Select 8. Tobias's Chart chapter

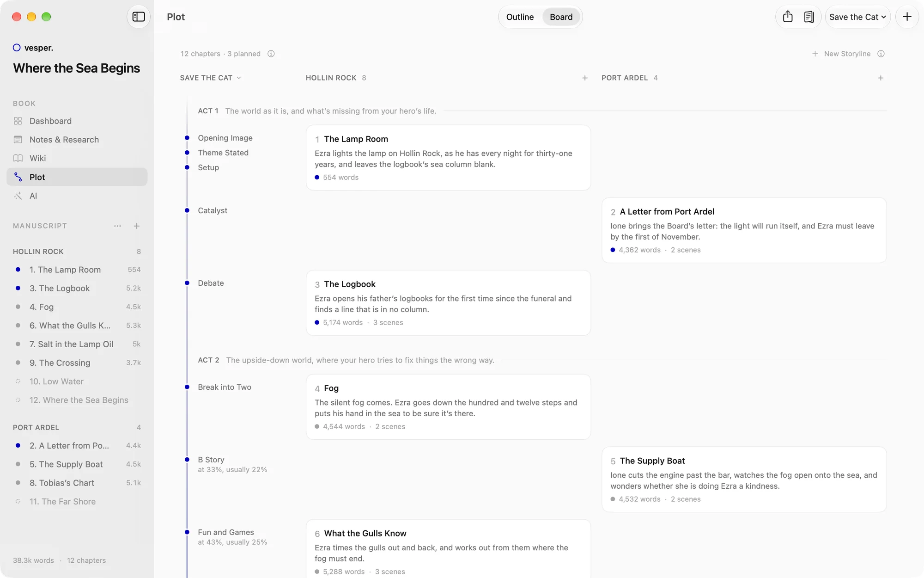coord(77,483)
